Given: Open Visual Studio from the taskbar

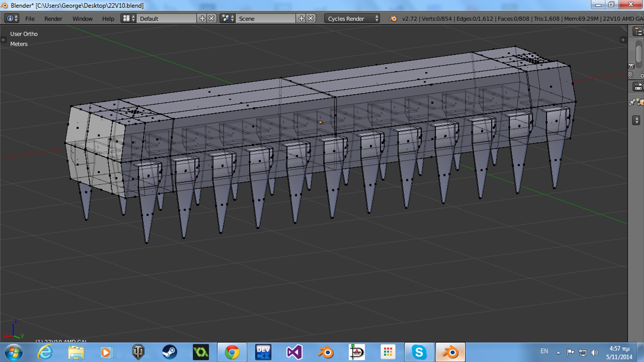Looking at the screenshot, I should [294, 352].
